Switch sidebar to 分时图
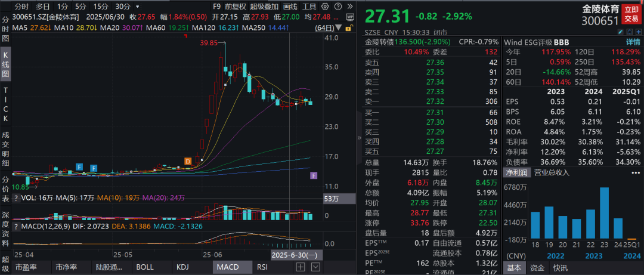The height and width of the screenshot is (275, 644). (6, 29)
